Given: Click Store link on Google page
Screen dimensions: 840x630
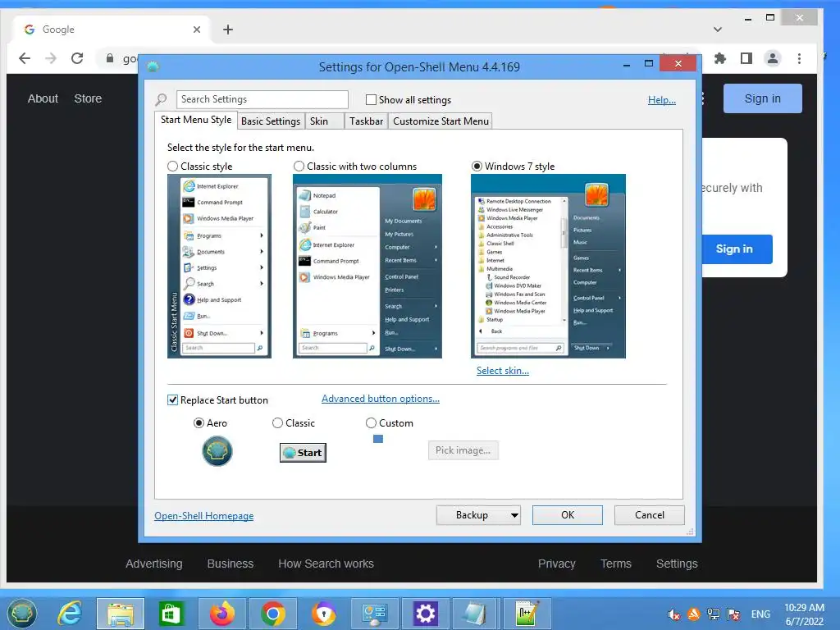Looking at the screenshot, I should click(x=88, y=98).
